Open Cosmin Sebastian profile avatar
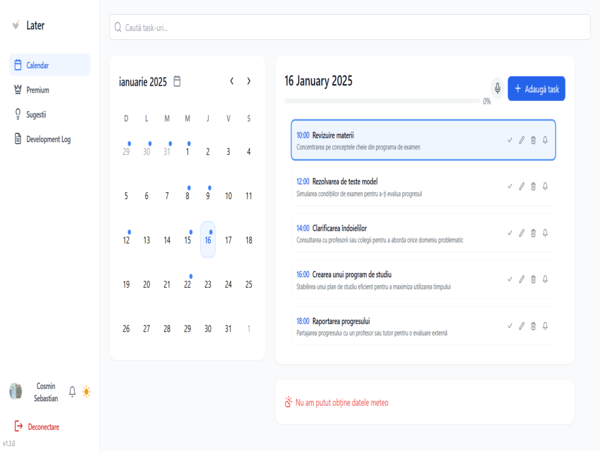600x451 pixels. click(x=16, y=391)
